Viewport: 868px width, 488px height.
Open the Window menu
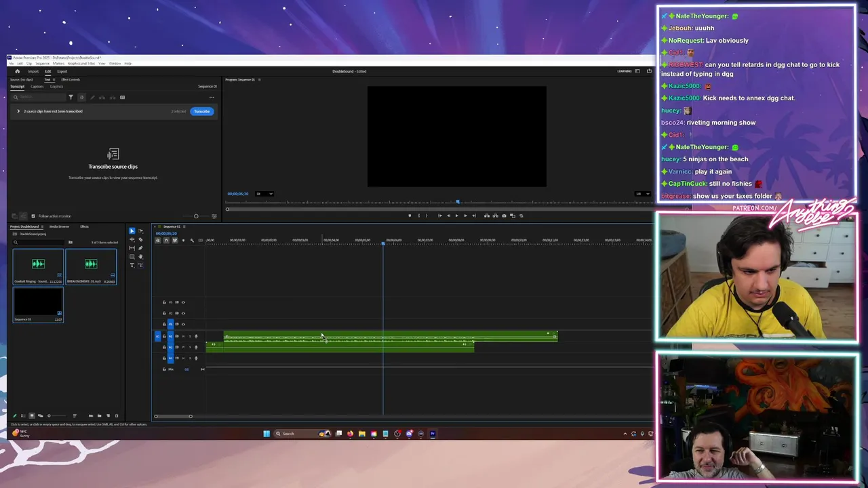(115, 63)
